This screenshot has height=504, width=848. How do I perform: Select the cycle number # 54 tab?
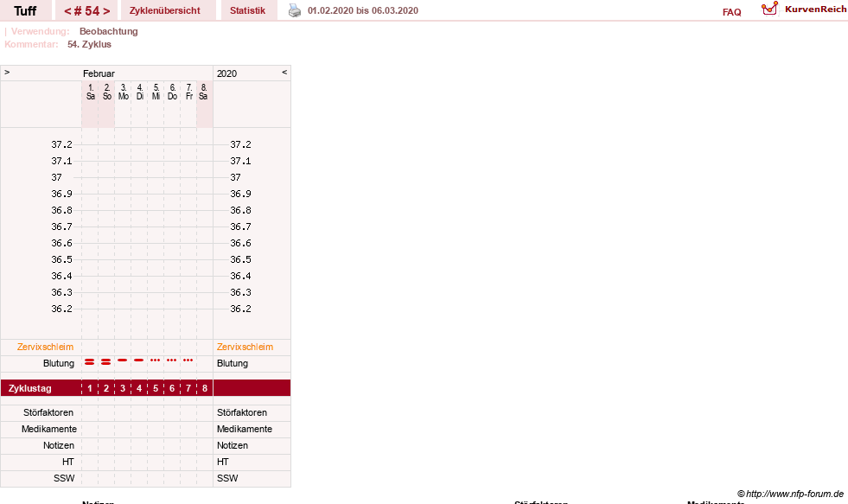point(86,10)
